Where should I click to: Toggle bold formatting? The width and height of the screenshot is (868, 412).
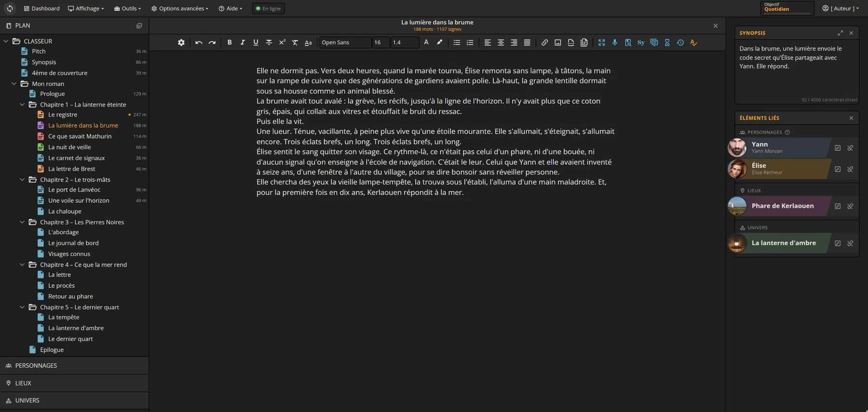point(230,42)
